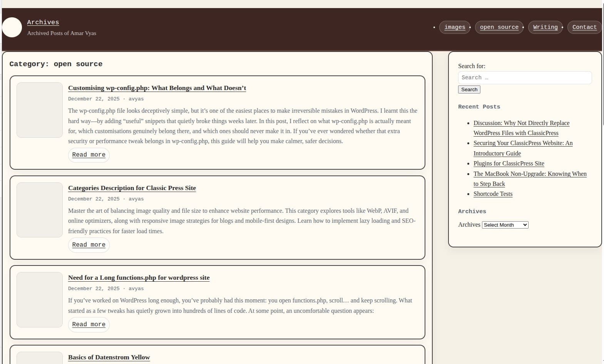Go to the Writing menu item

click(x=545, y=27)
